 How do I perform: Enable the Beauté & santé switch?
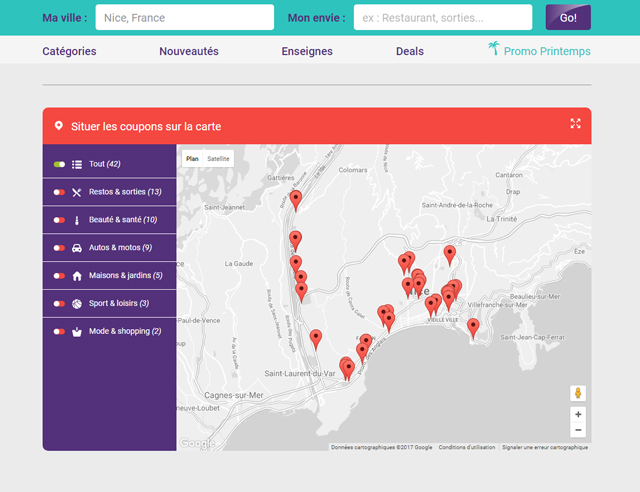[x=59, y=220]
